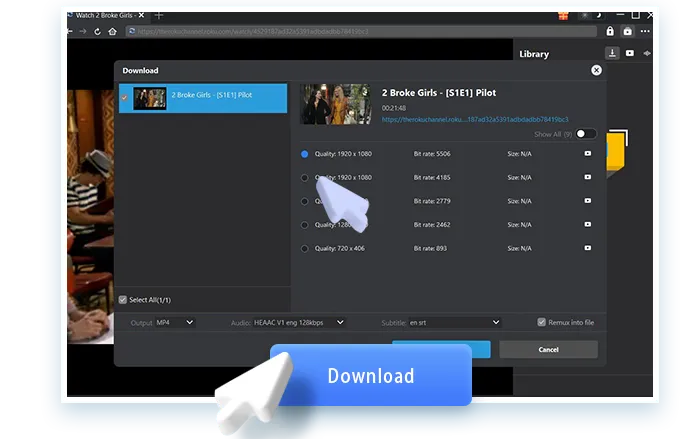Close the Download dialog with the X icon
The width and height of the screenshot is (686, 439).
[x=596, y=70]
